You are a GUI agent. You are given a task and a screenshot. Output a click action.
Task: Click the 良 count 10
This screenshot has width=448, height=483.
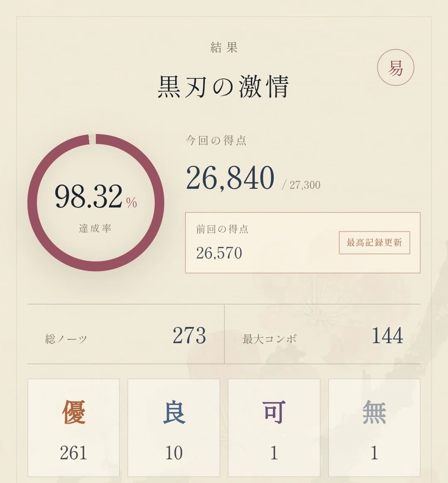coord(174,453)
